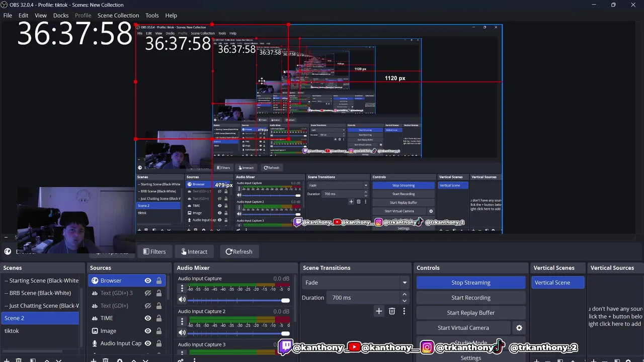
Task: Open the View menu
Action: pyautogui.click(x=41, y=15)
